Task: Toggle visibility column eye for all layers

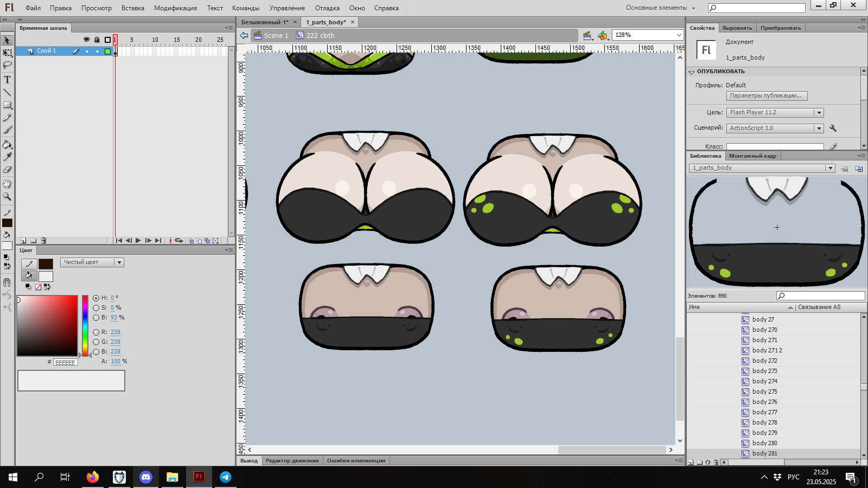Action: 86,40
